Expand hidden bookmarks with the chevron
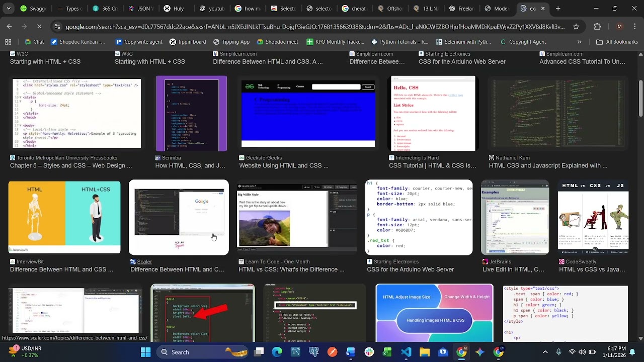 pos(580,42)
